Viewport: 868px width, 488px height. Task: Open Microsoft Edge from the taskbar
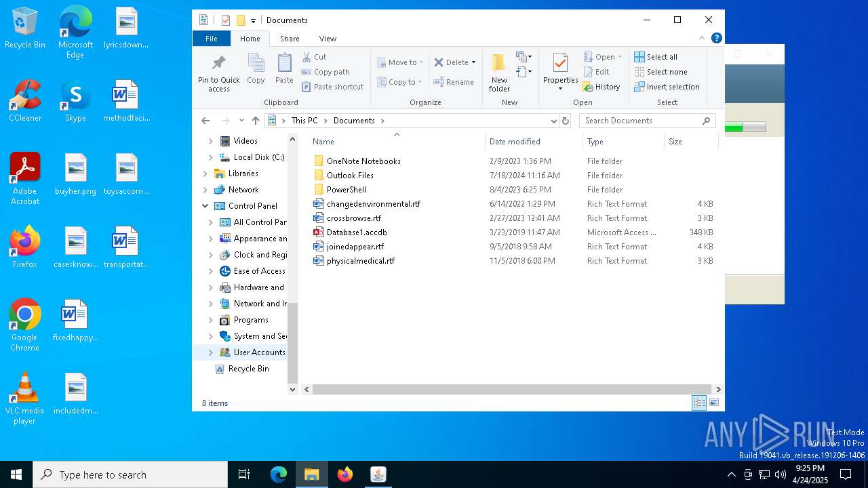(x=279, y=474)
